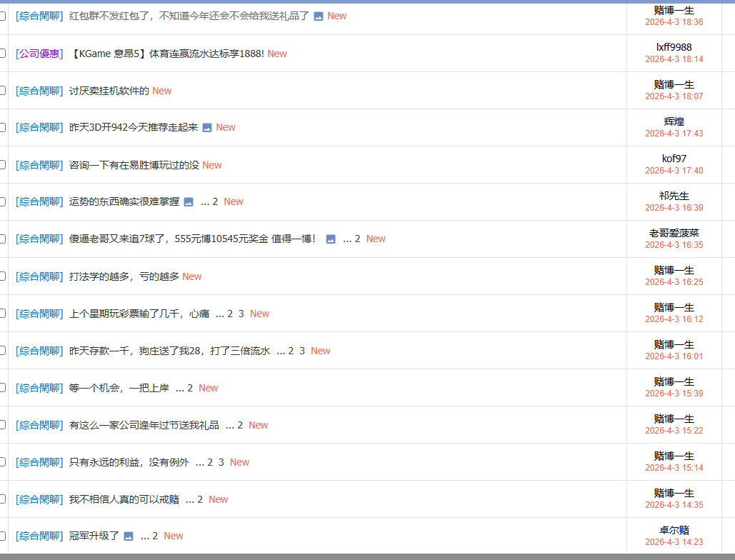Click New link on 有这么一家公司逢年过节送我礼品 thread
735x560 pixels.
pyautogui.click(x=259, y=425)
